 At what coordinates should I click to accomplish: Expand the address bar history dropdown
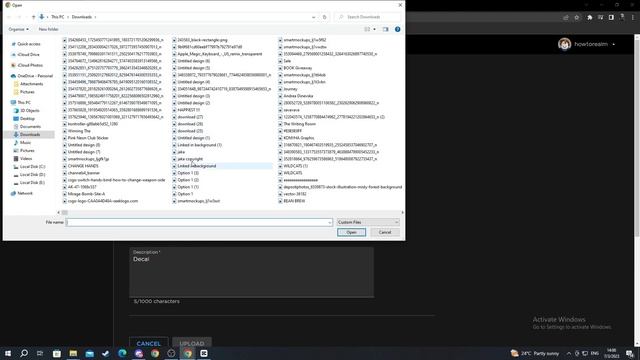(313, 17)
